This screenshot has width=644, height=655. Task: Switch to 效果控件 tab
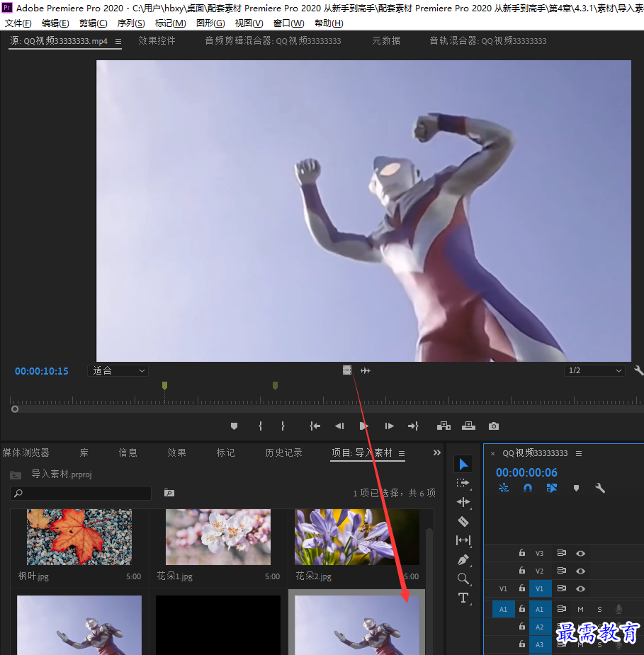tap(157, 41)
